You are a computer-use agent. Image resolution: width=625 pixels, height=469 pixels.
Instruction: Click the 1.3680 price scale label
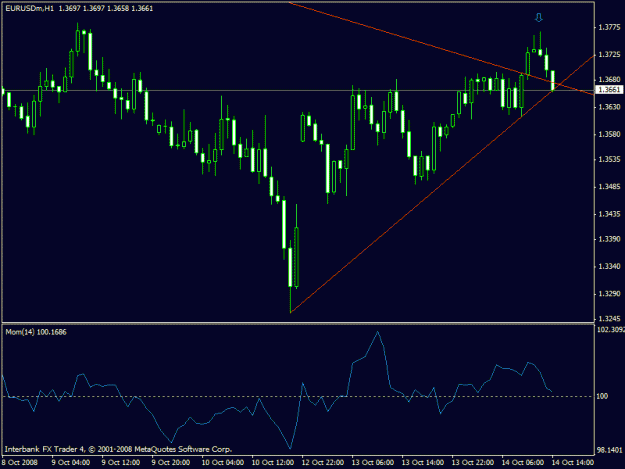coord(609,80)
